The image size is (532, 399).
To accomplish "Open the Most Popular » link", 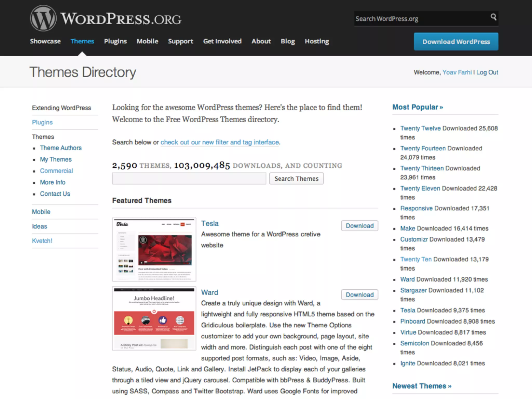I will coord(417,107).
